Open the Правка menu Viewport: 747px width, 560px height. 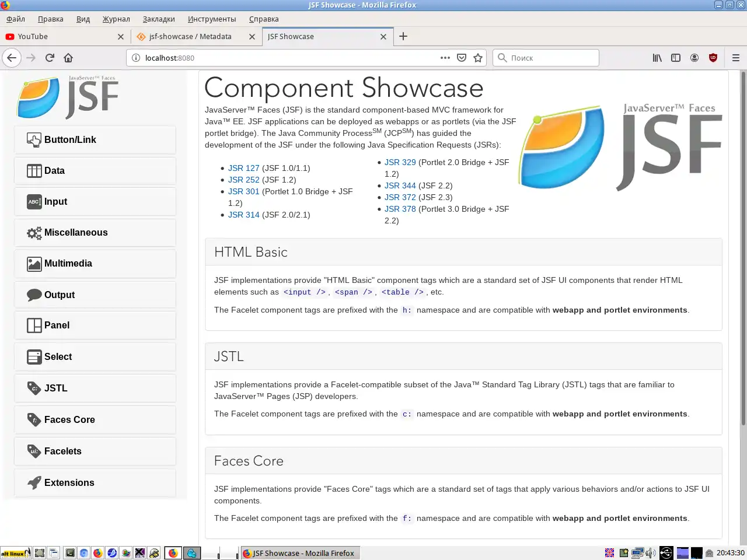coord(51,19)
